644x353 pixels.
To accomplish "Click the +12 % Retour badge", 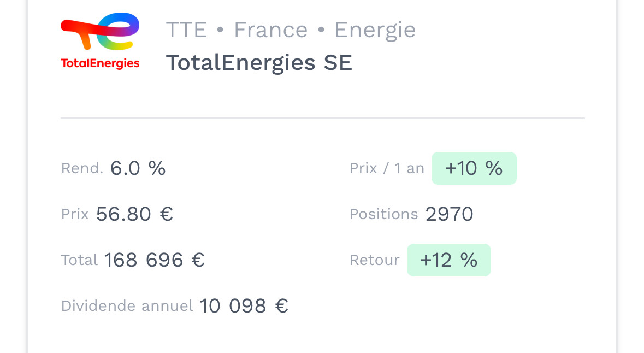I will [448, 260].
